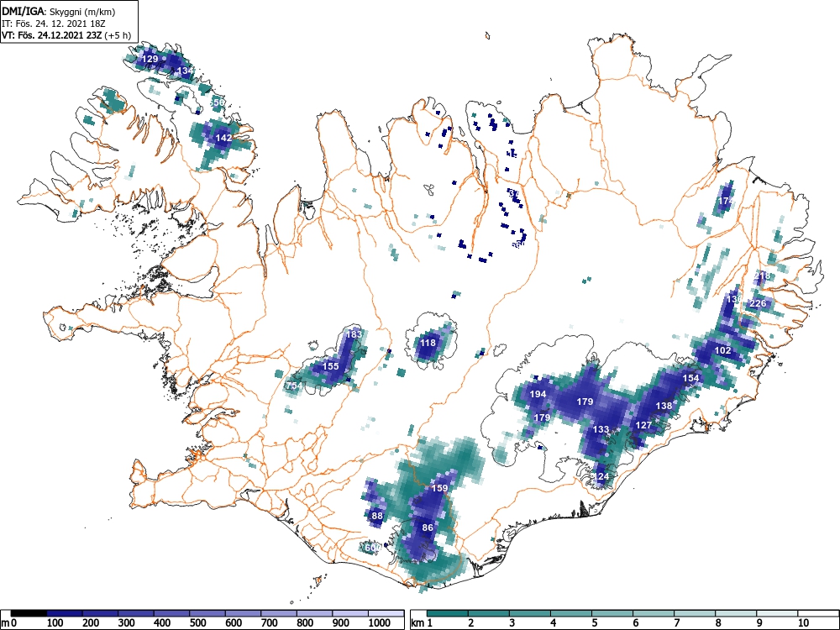Click the 226 visibility label
The height and width of the screenshot is (630, 840).
tap(758, 304)
